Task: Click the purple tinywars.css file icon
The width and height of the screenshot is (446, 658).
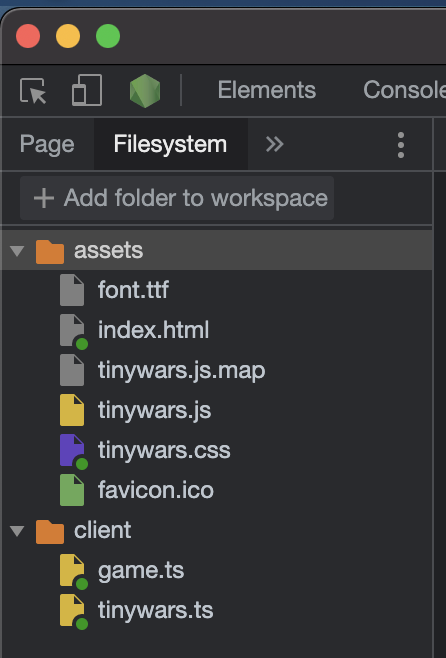Action: pyautogui.click(x=72, y=450)
